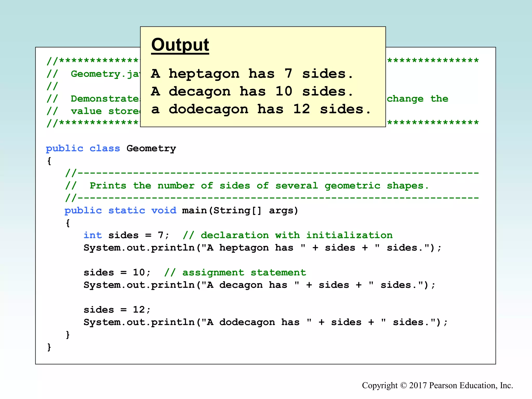This screenshot has height=399, width=532.
Task: Click the "int sides = 7;" declaration
Action: click(127, 235)
